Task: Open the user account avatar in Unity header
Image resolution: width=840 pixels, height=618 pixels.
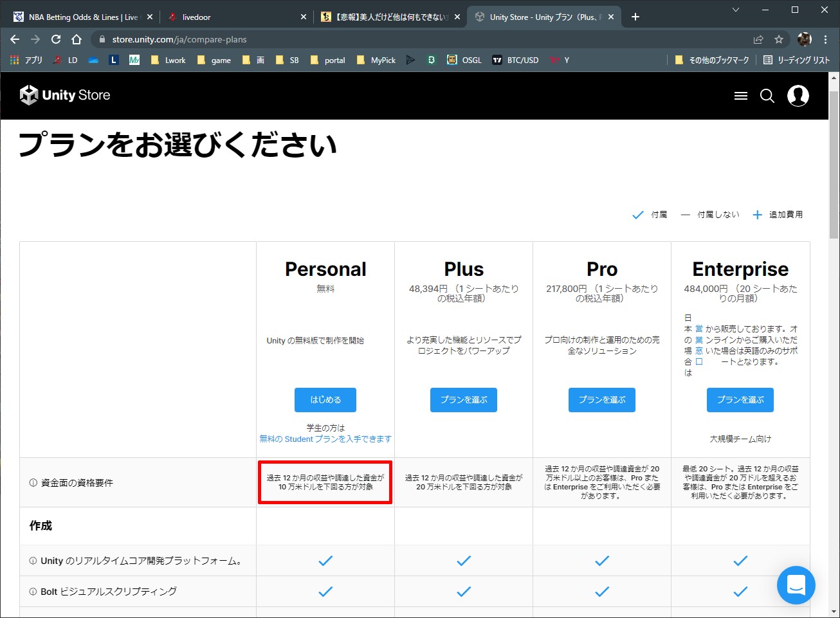Action: [x=798, y=96]
